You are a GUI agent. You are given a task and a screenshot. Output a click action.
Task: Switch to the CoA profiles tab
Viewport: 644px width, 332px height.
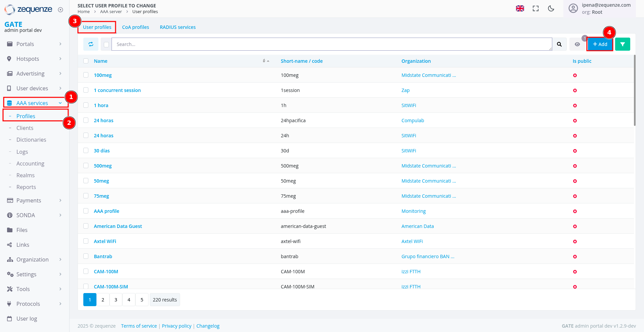point(135,27)
